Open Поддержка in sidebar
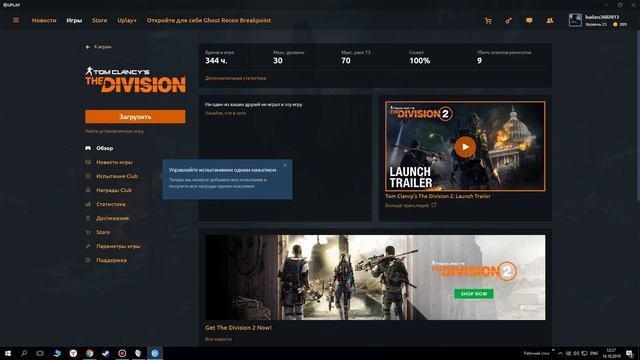The width and height of the screenshot is (640, 360). pyautogui.click(x=111, y=260)
